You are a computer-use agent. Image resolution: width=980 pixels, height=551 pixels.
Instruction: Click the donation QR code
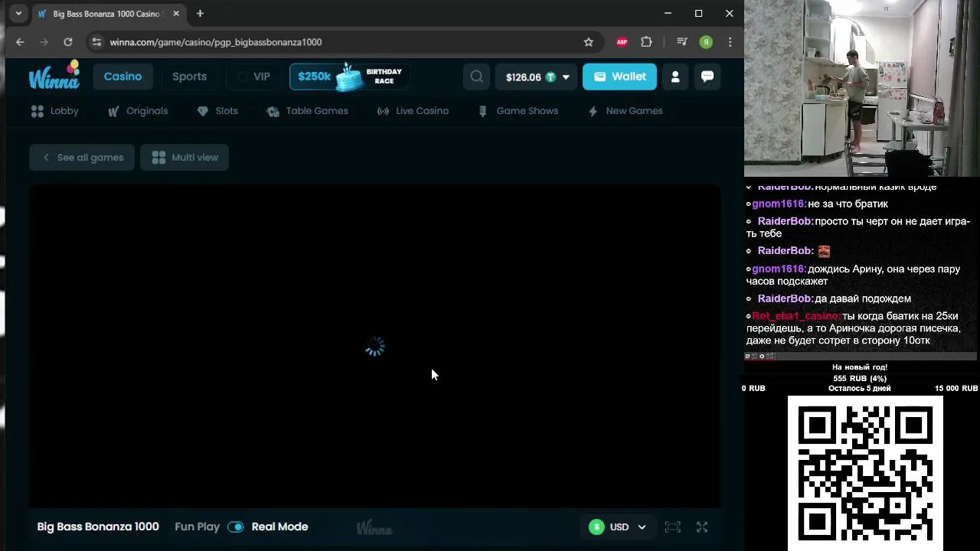tap(865, 473)
